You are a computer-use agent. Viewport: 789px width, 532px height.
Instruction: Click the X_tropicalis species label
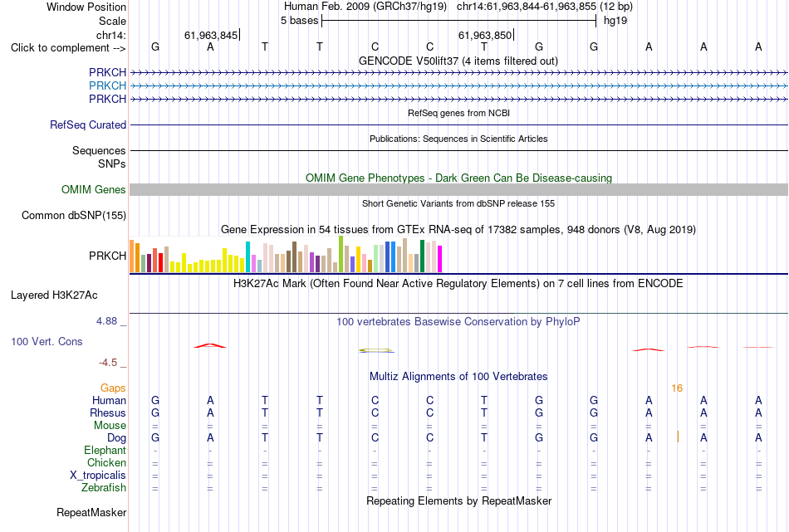(98, 476)
